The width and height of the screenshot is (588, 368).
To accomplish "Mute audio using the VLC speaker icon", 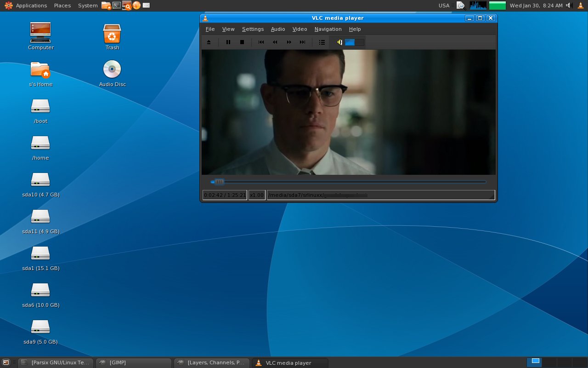I will click(339, 42).
